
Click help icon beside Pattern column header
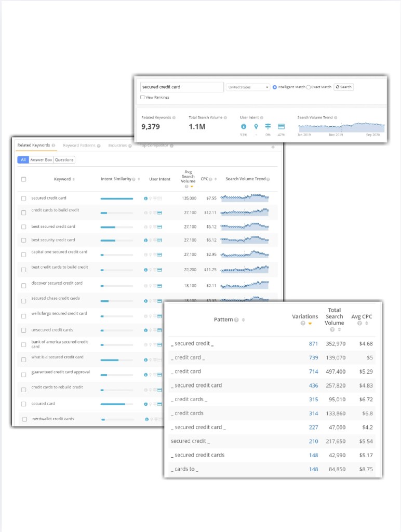click(x=236, y=320)
